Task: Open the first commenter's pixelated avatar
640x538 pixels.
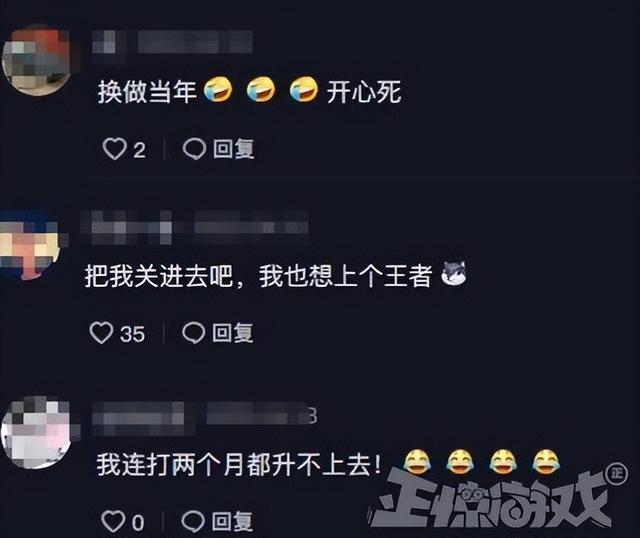Action: [36, 61]
